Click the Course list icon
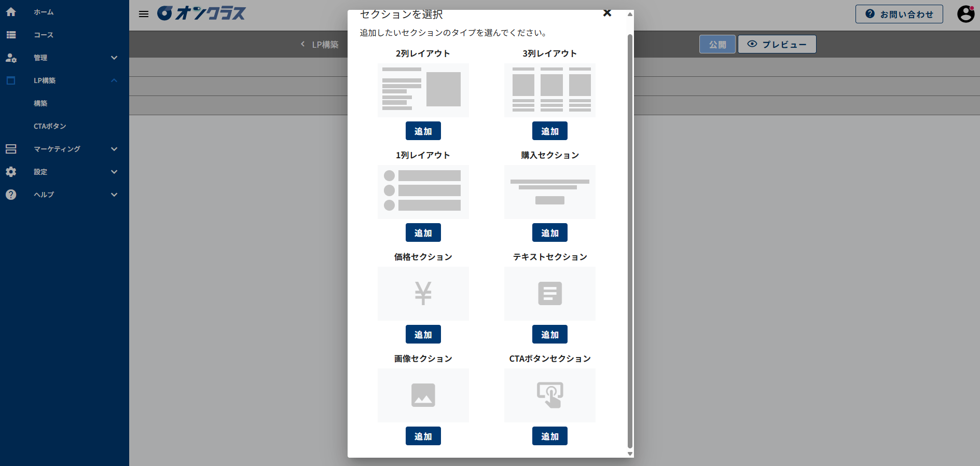980x466 pixels. [11, 35]
